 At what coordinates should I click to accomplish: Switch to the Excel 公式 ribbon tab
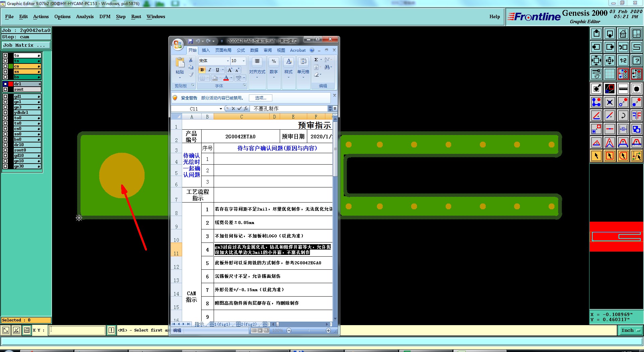[241, 50]
